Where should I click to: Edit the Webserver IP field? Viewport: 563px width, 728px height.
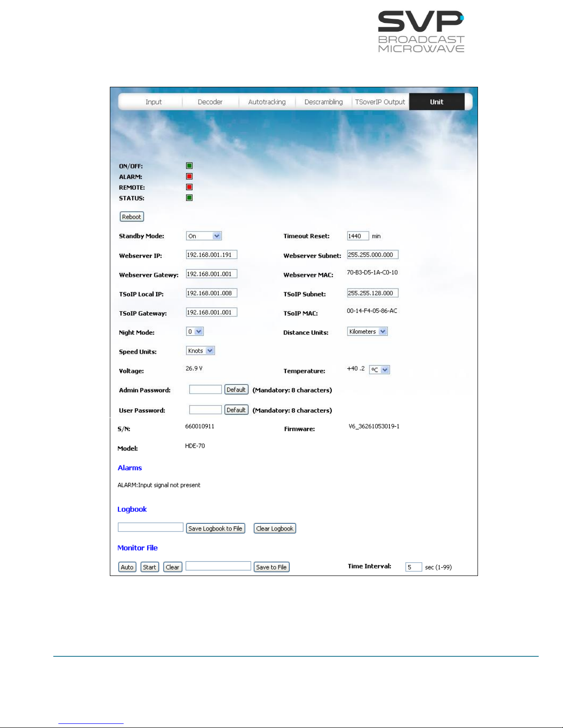click(211, 255)
